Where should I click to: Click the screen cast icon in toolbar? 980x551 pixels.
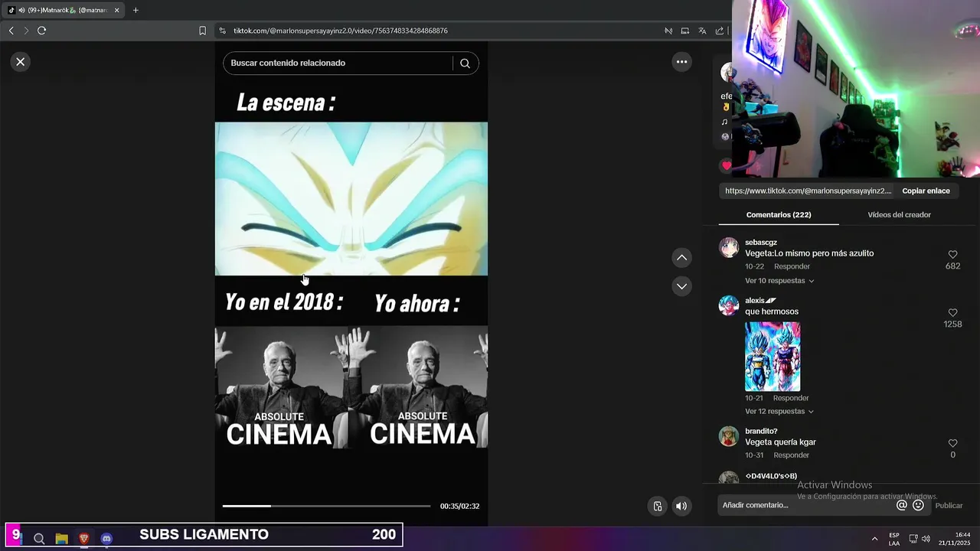tap(685, 31)
